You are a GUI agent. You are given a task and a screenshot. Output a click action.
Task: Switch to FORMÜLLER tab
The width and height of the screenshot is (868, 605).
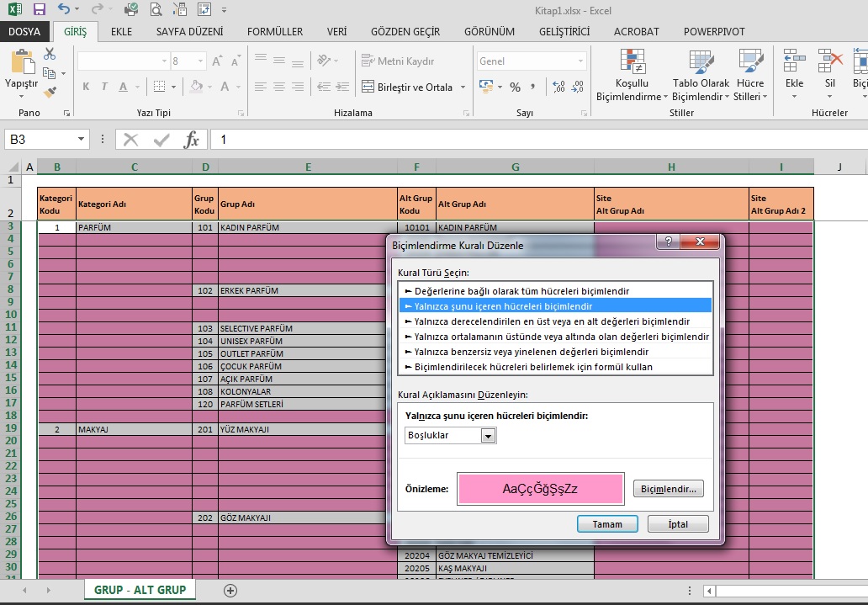[274, 32]
